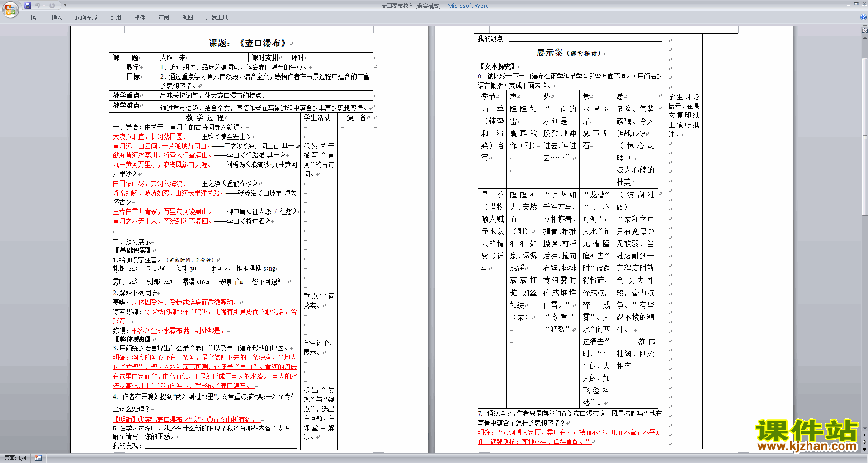
Task: Click the macro recording status bar icon
Action: (38, 458)
